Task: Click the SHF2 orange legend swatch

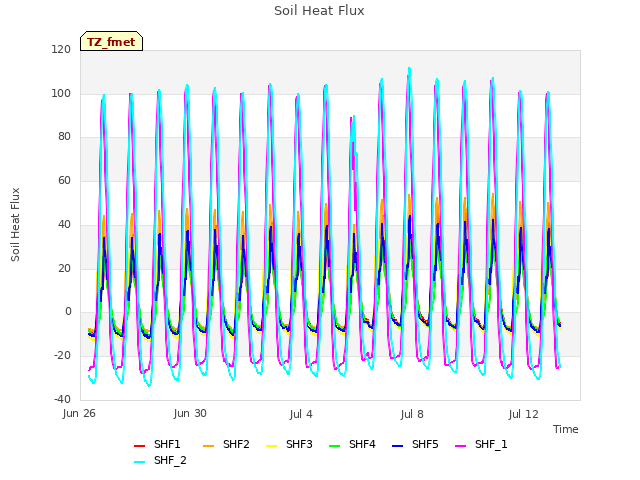Action: tap(208, 446)
